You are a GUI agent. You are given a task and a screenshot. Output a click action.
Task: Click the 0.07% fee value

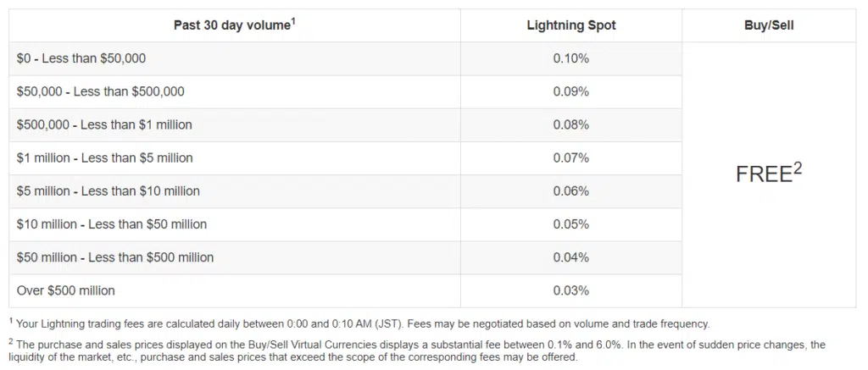[x=571, y=157]
